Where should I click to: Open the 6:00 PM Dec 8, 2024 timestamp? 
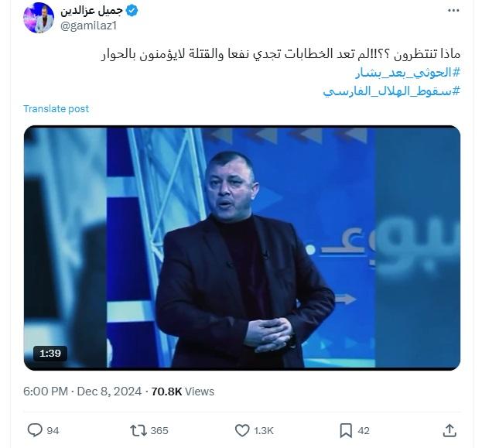coord(82,392)
